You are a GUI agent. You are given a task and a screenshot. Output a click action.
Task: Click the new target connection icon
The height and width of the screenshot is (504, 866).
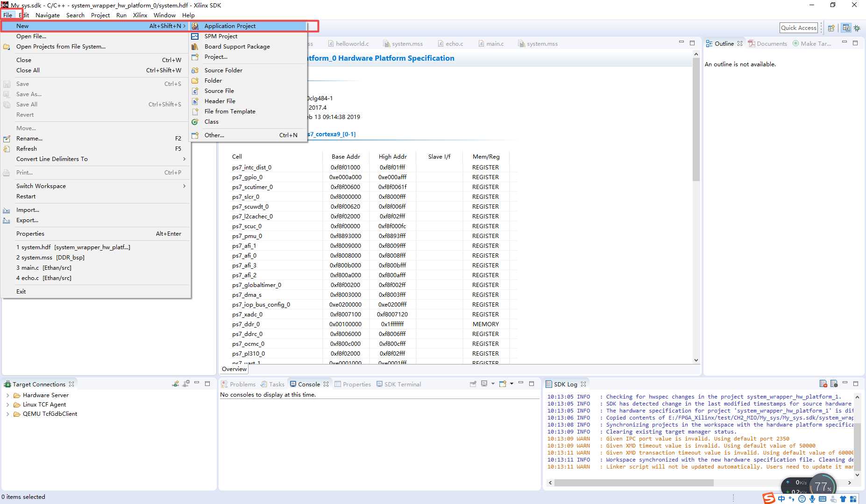tap(175, 384)
